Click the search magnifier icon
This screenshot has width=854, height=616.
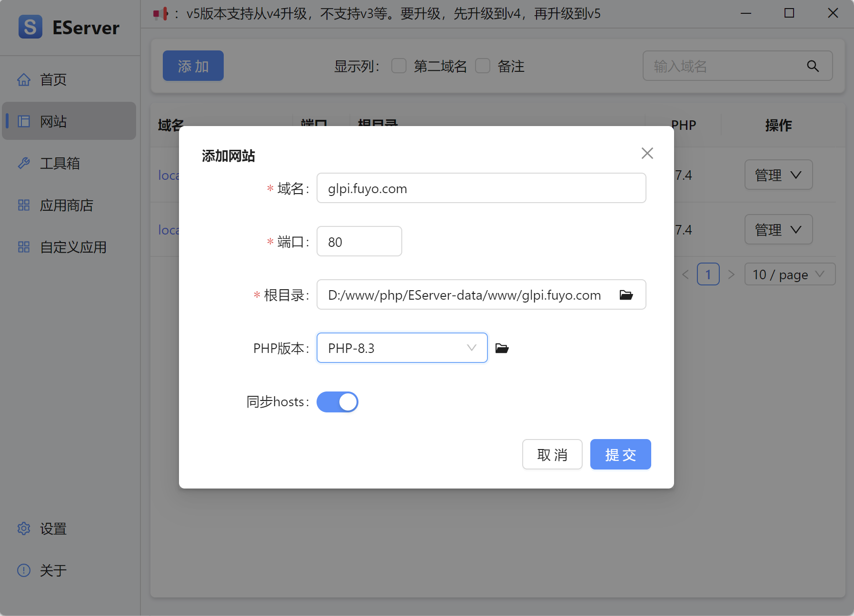[813, 66]
